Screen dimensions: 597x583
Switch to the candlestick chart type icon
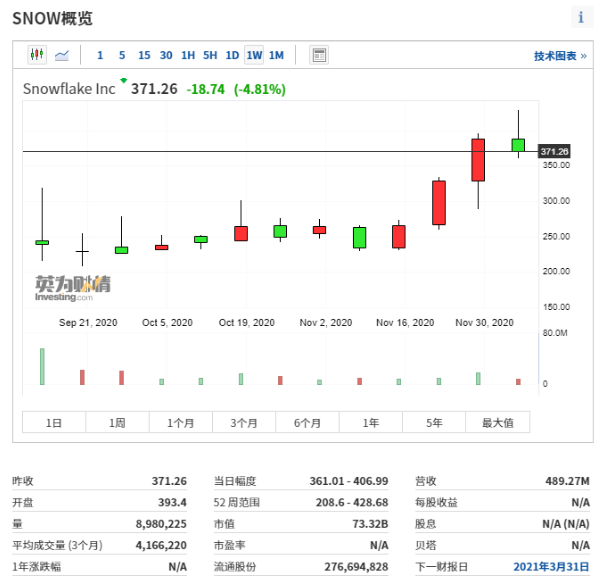(37, 55)
